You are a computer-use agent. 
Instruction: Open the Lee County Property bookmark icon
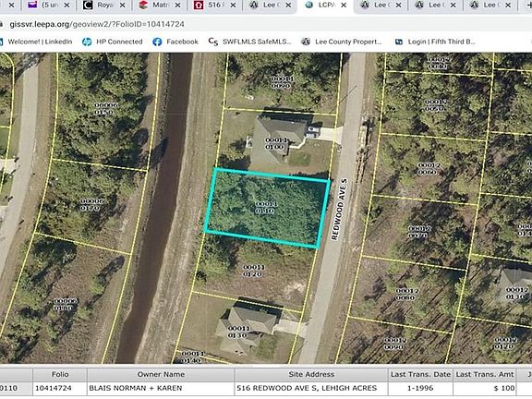coord(306,42)
